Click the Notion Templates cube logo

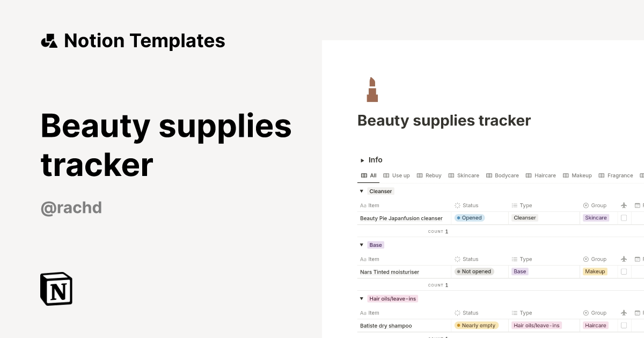[49, 40]
